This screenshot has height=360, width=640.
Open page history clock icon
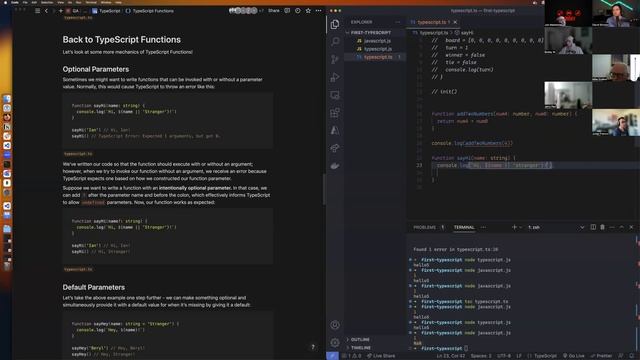pos(298,11)
